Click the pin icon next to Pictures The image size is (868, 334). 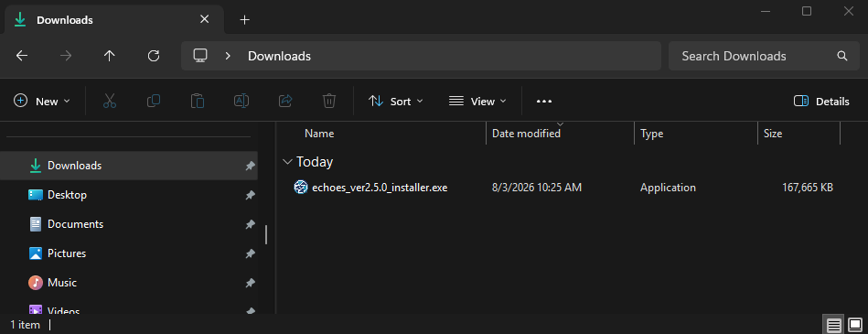click(250, 253)
